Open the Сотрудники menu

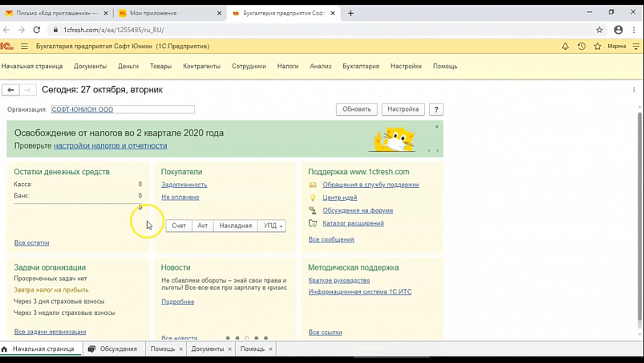pos(249,66)
